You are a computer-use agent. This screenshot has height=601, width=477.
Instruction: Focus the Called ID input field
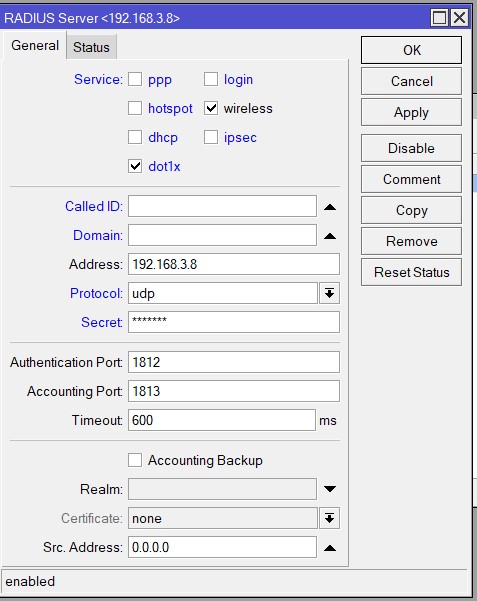point(222,206)
